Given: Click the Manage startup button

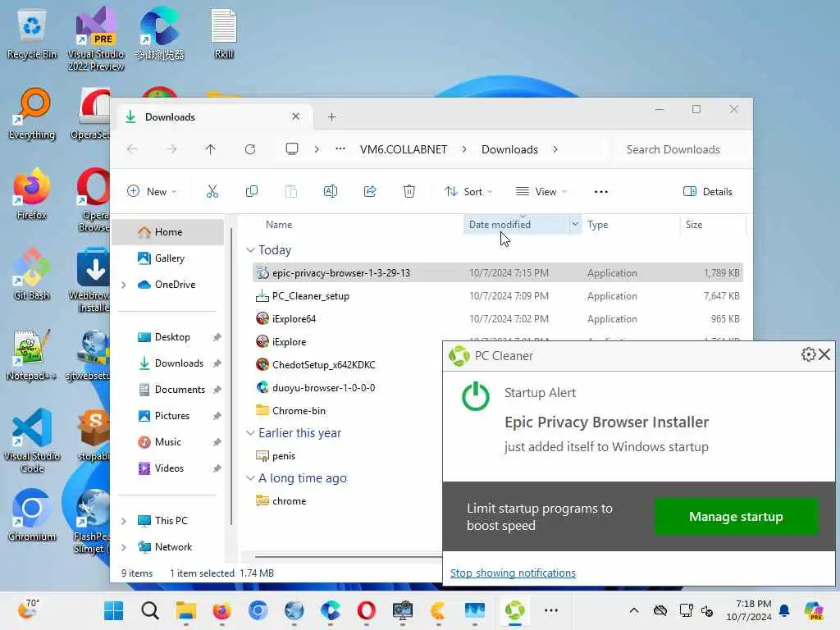Looking at the screenshot, I should point(736,517).
